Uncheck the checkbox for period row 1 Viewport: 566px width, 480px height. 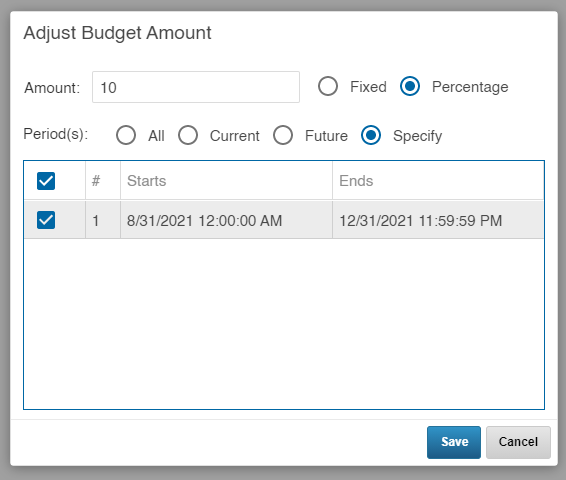coord(46,220)
